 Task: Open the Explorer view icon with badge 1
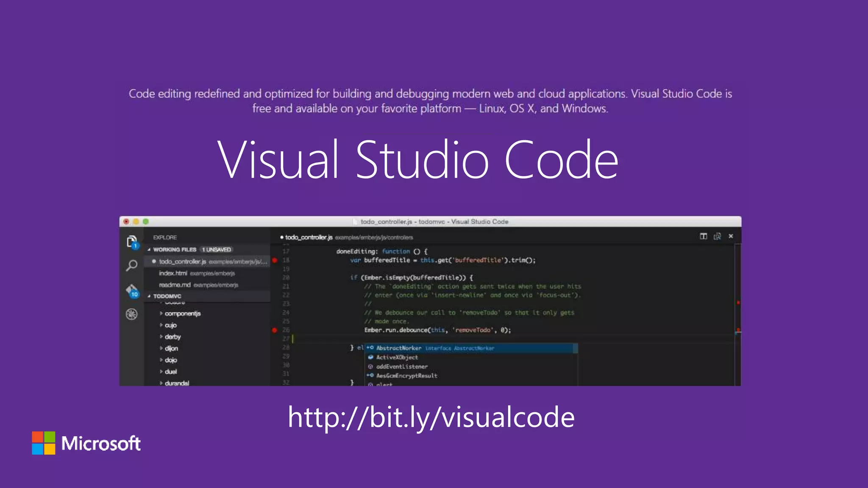132,242
